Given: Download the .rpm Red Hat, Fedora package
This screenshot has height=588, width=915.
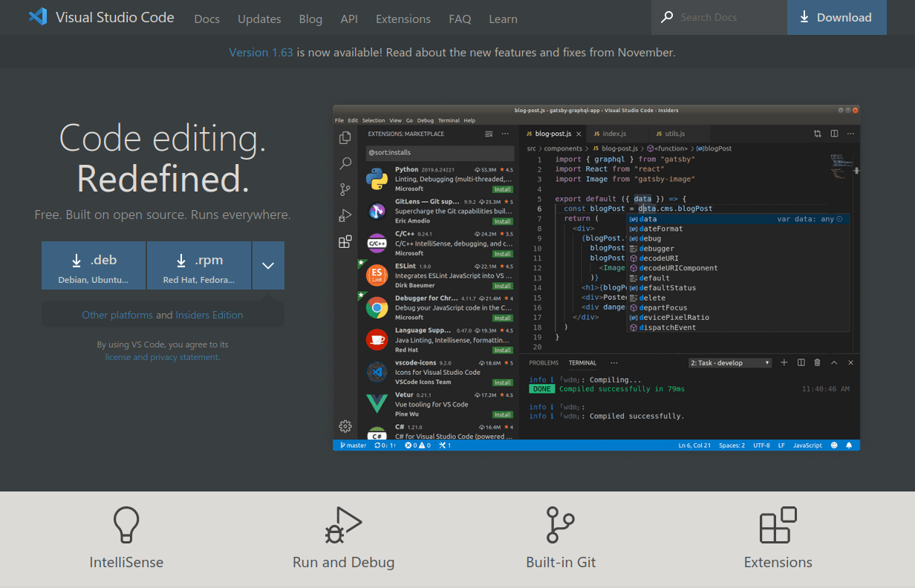Looking at the screenshot, I should tap(198, 265).
